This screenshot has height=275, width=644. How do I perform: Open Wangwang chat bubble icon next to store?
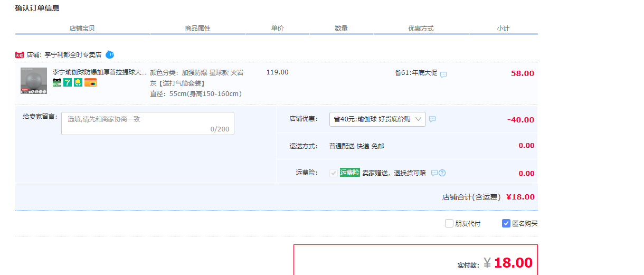pos(110,54)
